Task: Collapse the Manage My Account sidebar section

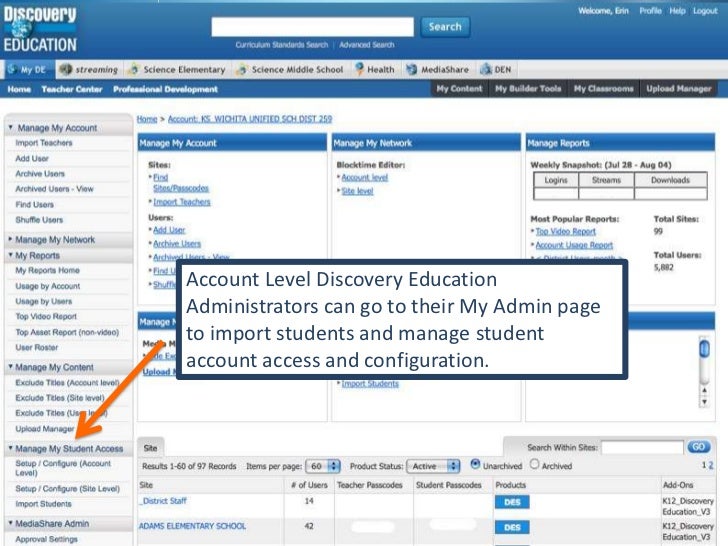Action: tap(10, 127)
